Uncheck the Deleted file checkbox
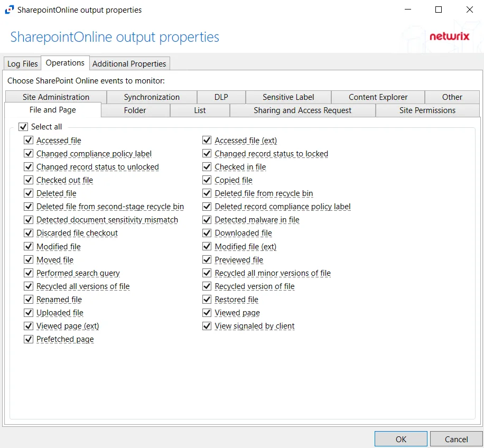Screen dimensions: 484x448 pyautogui.click(x=29, y=193)
